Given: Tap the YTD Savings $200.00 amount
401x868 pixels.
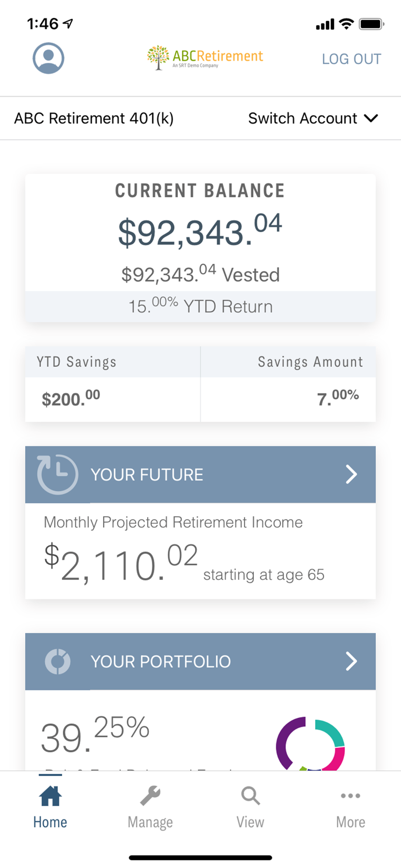Looking at the screenshot, I should pos(71,398).
